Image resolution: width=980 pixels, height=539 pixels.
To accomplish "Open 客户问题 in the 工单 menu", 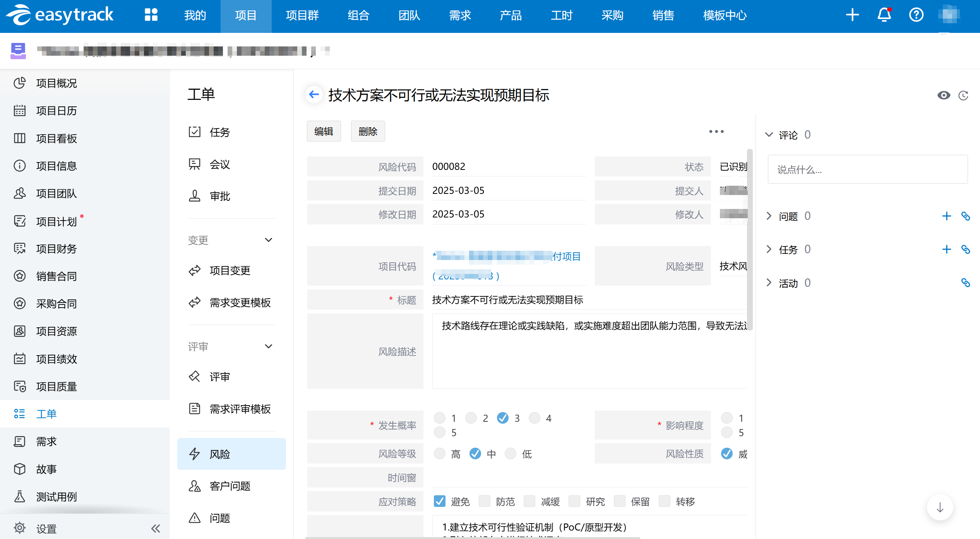I will (230, 486).
